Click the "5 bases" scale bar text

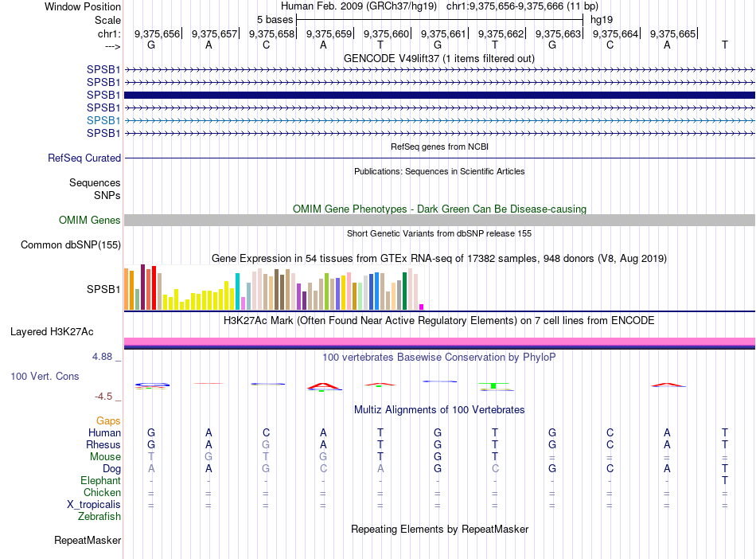pyautogui.click(x=275, y=20)
